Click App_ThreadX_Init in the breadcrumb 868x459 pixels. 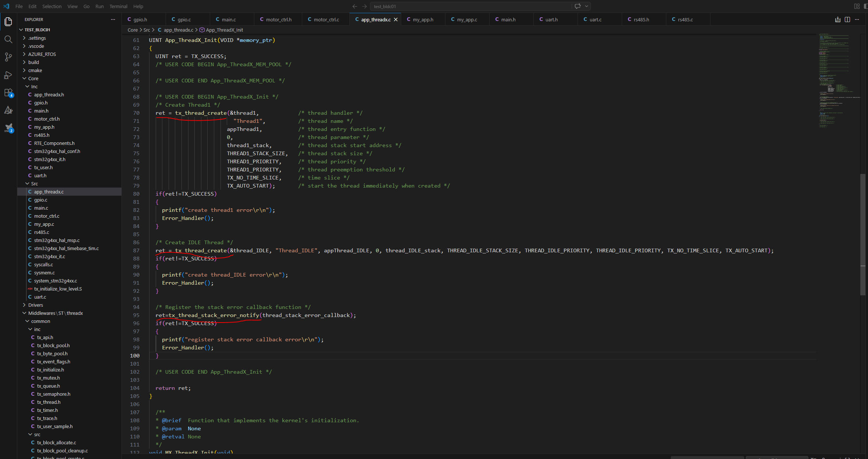tap(224, 30)
